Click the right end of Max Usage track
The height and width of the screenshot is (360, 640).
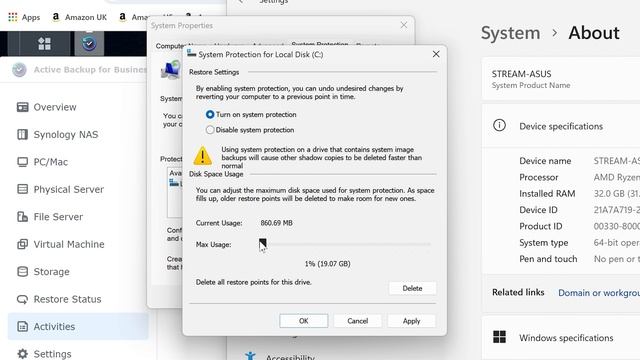pos(429,244)
